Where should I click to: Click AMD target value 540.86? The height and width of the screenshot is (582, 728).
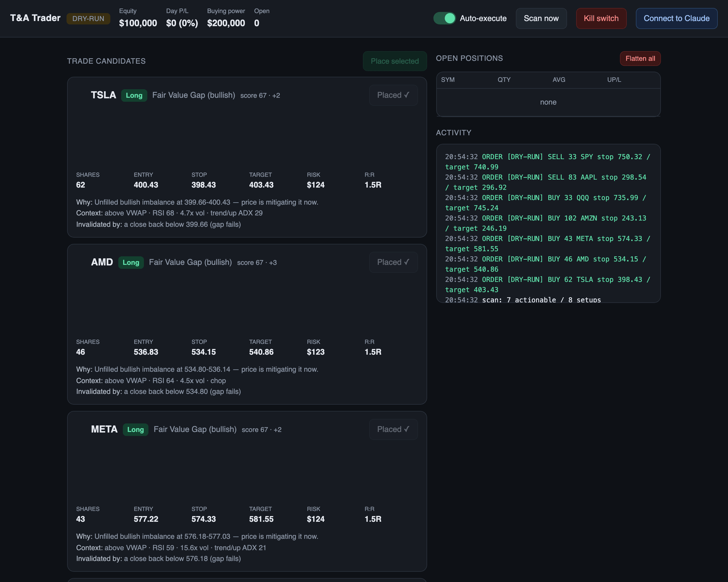point(261,352)
